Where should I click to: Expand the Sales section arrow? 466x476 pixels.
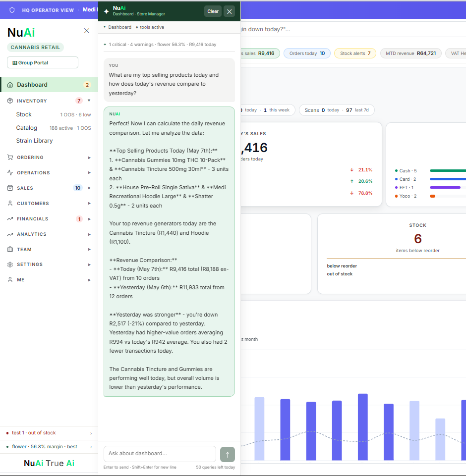tap(89, 188)
